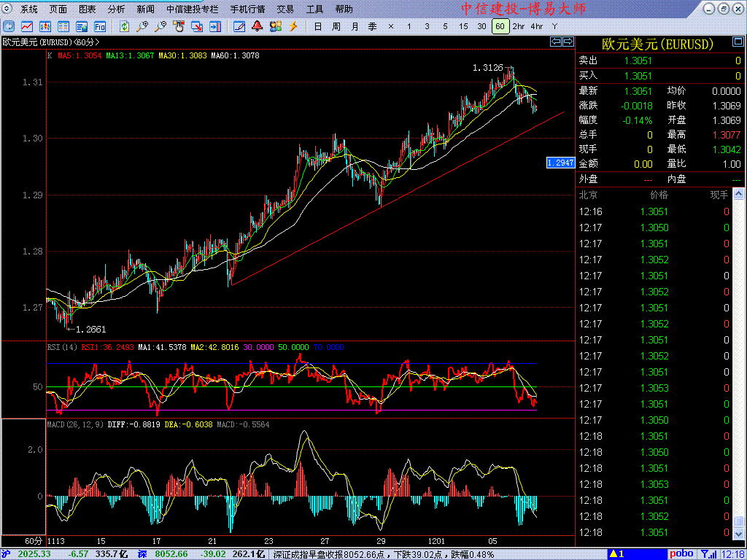Open the news browser globe icon
The height and width of the screenshot is (560, 747).
coord(82,26)
